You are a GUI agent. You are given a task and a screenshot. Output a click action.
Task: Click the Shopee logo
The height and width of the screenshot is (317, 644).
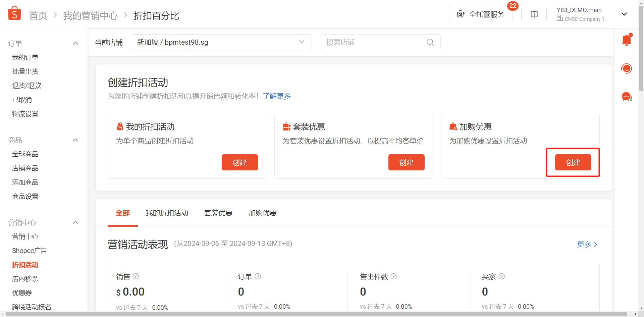14,13
